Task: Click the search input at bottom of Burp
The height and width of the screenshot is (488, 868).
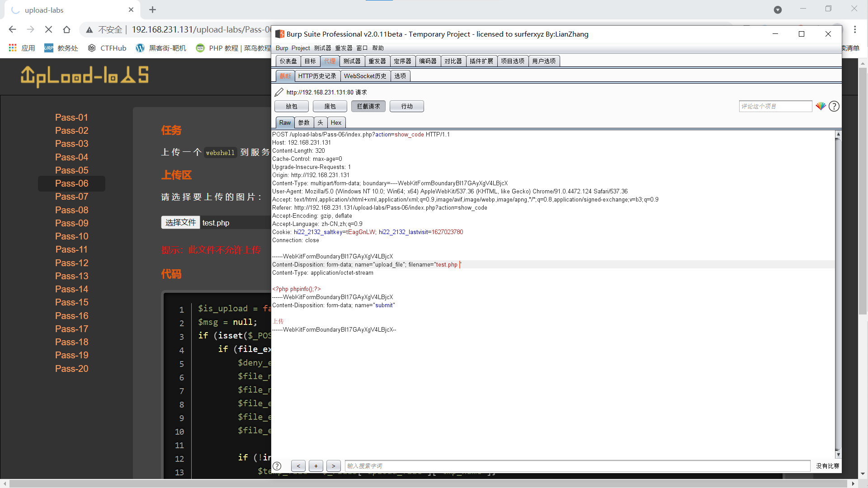Action: (577, 466)
